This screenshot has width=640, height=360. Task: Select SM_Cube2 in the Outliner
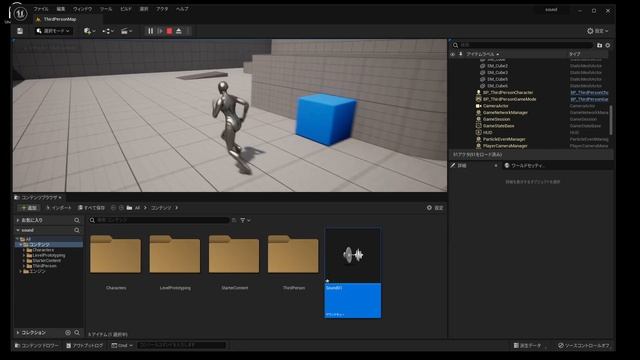[x=497, y=66]
